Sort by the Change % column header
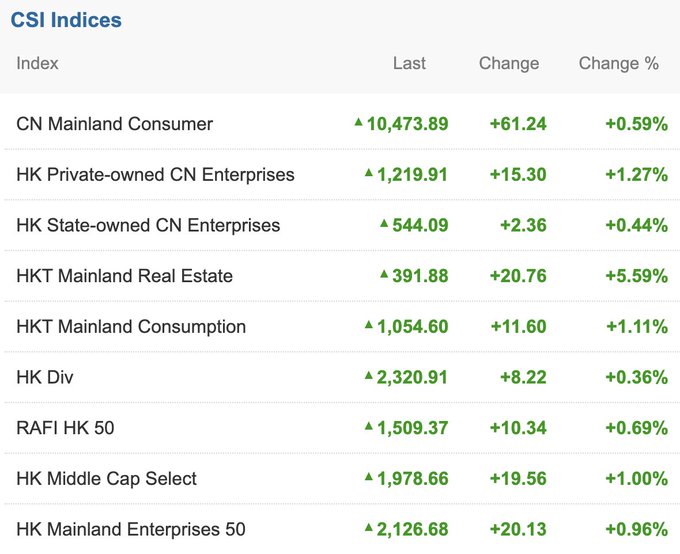The height and width of the screenshot is (554, 680). [x=618, y=63]
